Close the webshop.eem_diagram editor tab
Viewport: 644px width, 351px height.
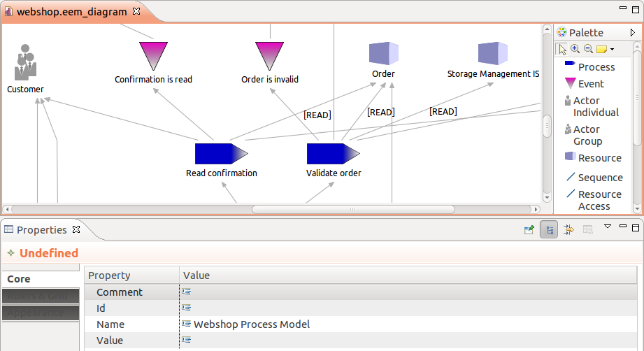(x=136, y=11)
